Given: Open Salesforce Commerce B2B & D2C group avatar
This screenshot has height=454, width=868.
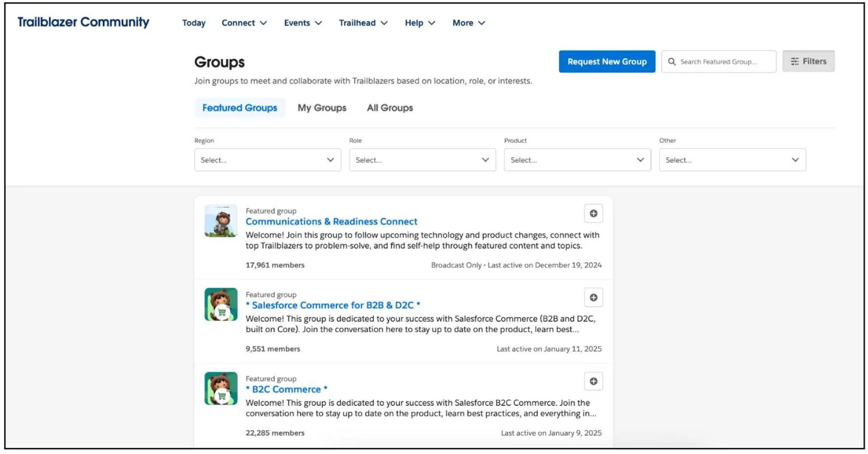Looking at the screenshot, I should point(221,305).
